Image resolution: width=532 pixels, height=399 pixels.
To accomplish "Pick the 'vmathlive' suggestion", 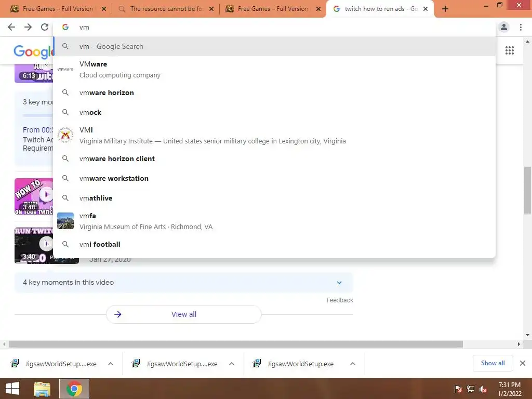I will 274,198.
